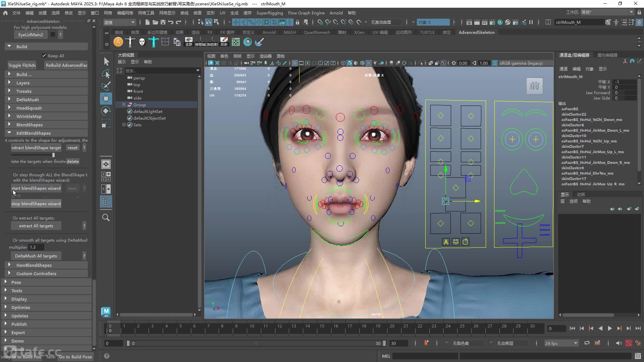Click the open scene folder icon
Viewport: 644px width, 362px height.
155,22
